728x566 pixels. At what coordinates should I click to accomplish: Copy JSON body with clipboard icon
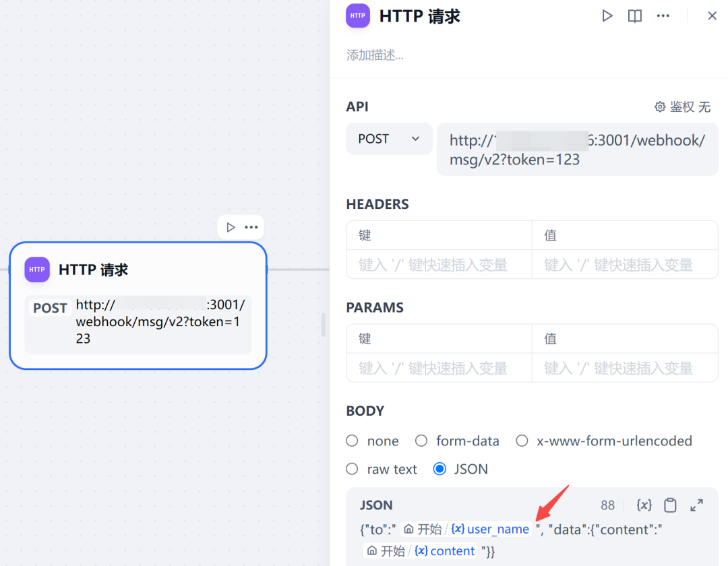tap(670, 505)
